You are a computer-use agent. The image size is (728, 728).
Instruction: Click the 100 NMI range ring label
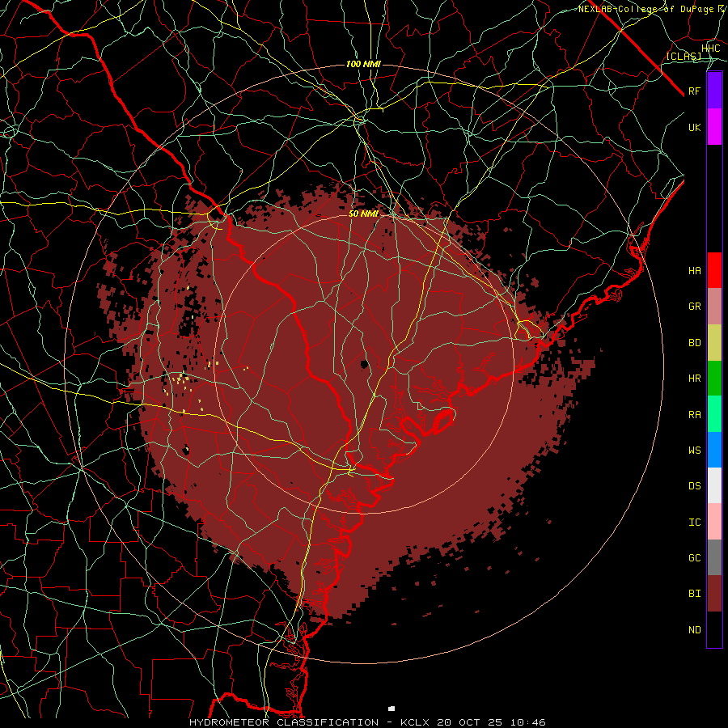point(363,64)
